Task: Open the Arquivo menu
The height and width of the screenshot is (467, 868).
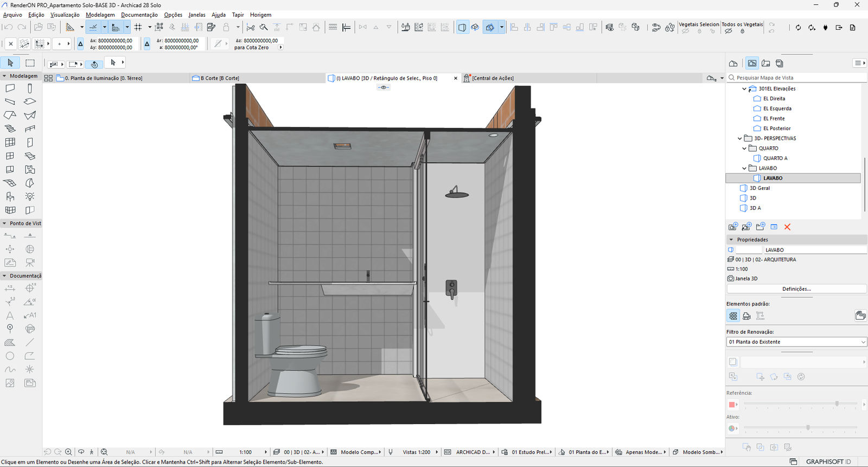Action: (12, 15)
